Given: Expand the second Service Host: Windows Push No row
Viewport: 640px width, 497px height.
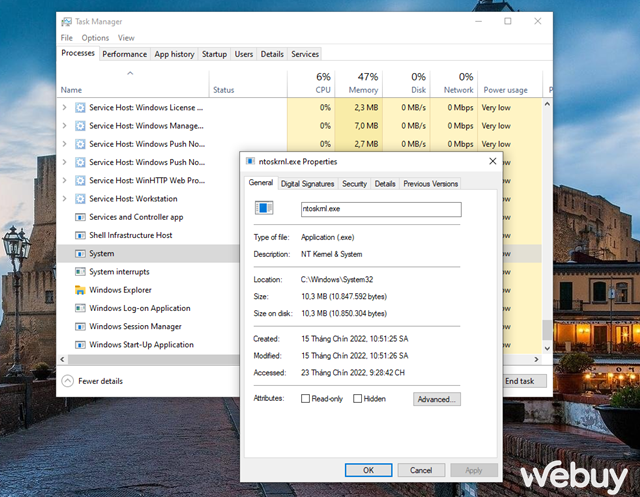Looking at the screenshot, I should pyautogui.click(x=64, y=162).
